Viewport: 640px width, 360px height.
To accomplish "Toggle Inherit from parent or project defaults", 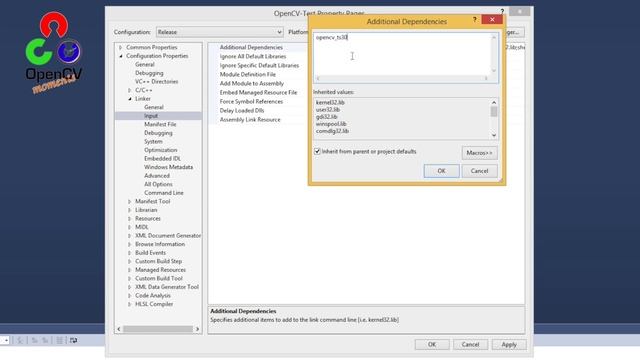I will click(x=317, y=151).
